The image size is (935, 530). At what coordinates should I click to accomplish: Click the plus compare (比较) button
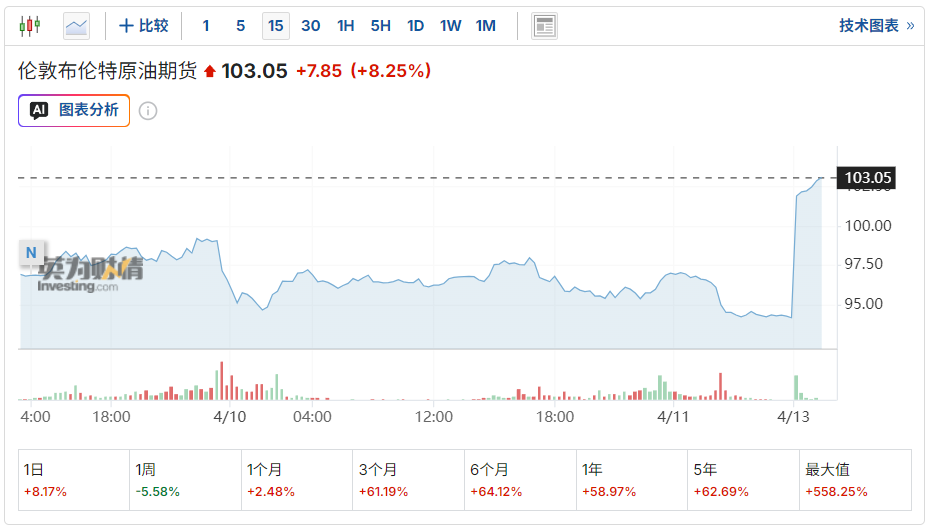[144, 26]
